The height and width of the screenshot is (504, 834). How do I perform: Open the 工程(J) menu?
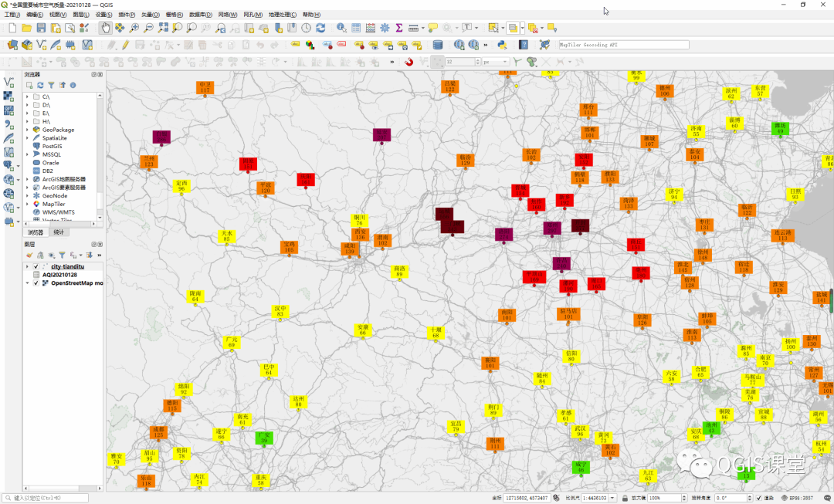(12, 15)
